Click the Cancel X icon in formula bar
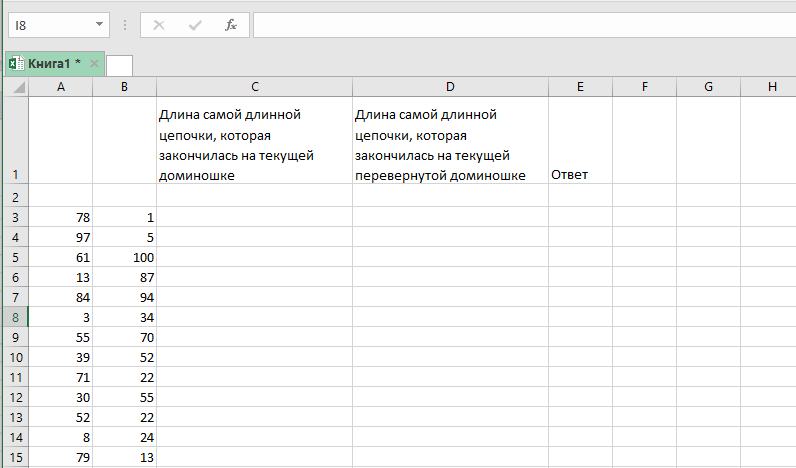The height and width of the screenshot is (468, 796). 160,24
